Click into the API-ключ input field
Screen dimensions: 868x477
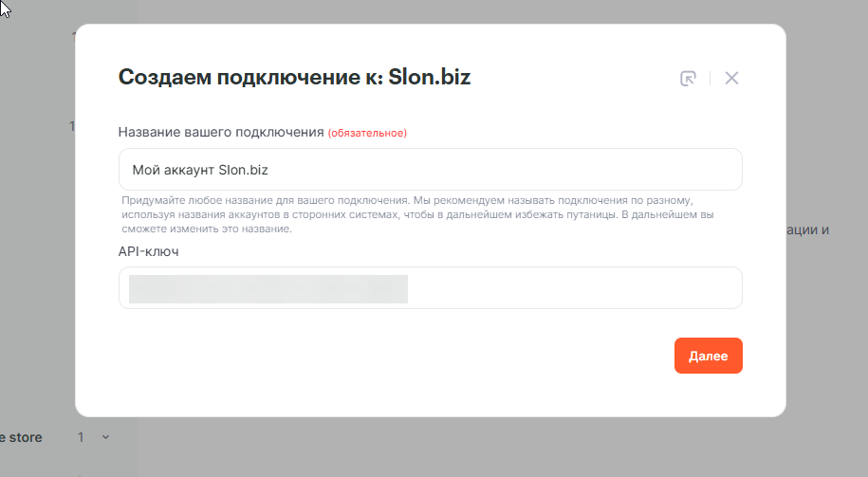[x=430, y=288]
